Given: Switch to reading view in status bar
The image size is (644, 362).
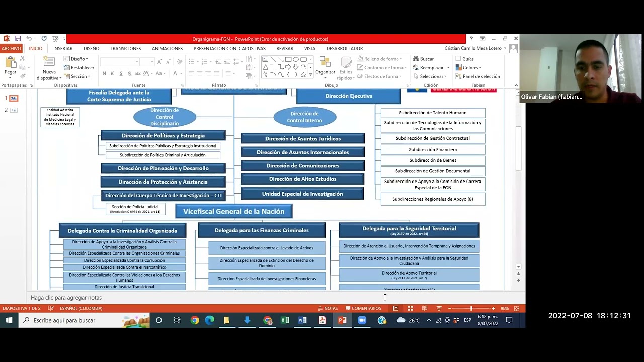Looking at the screenshot, I should point(424,308).
